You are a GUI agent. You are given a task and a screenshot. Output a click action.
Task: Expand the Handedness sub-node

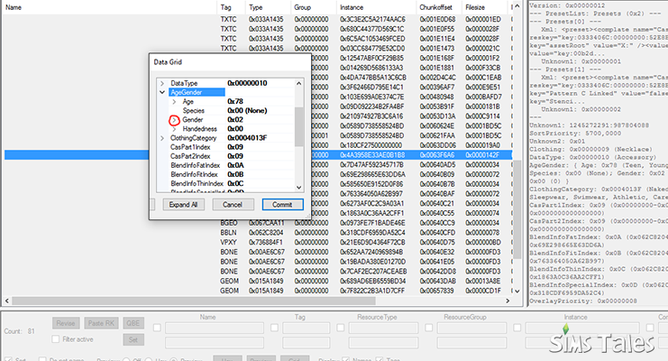pos(174,129)
